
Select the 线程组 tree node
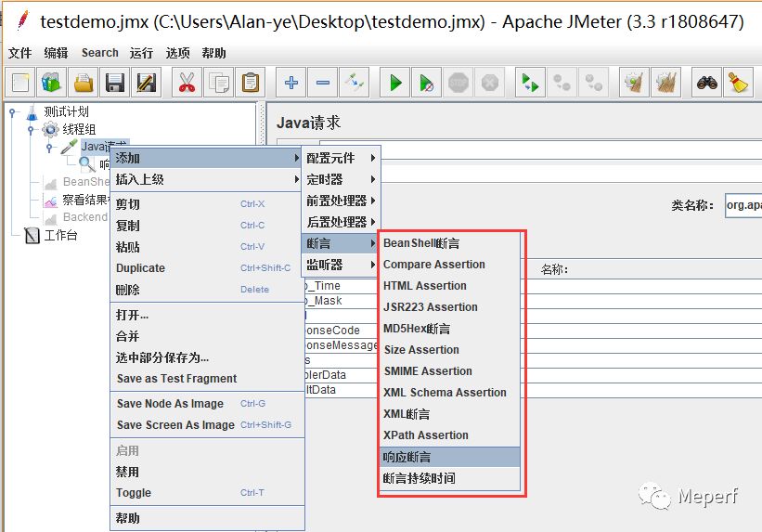(79, 129)
